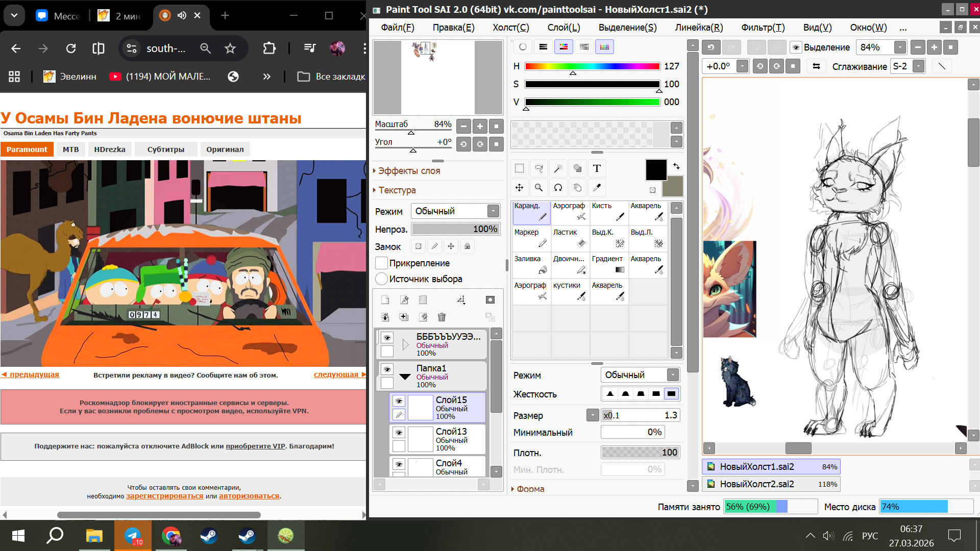Choose the Заливка bucket tool
Image resolution: width=980 pixels, height=551 pixels.
point(531,265)
